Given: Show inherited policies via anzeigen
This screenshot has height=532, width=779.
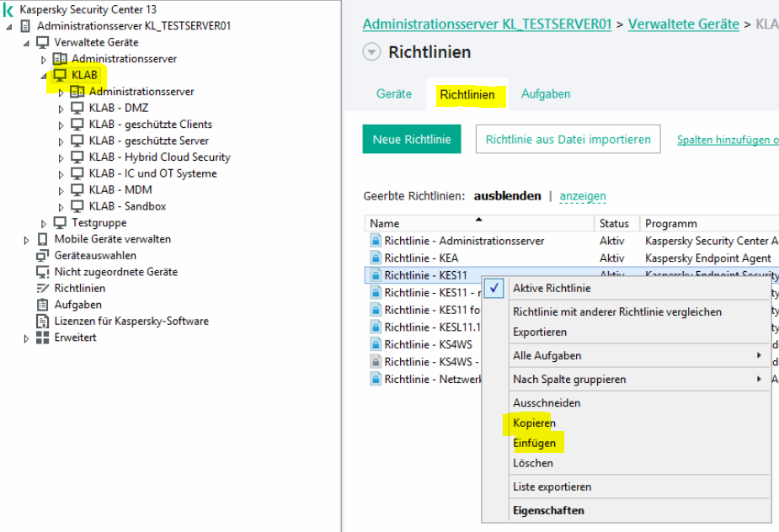Looking at the screenshot, I should click(583, 196).
